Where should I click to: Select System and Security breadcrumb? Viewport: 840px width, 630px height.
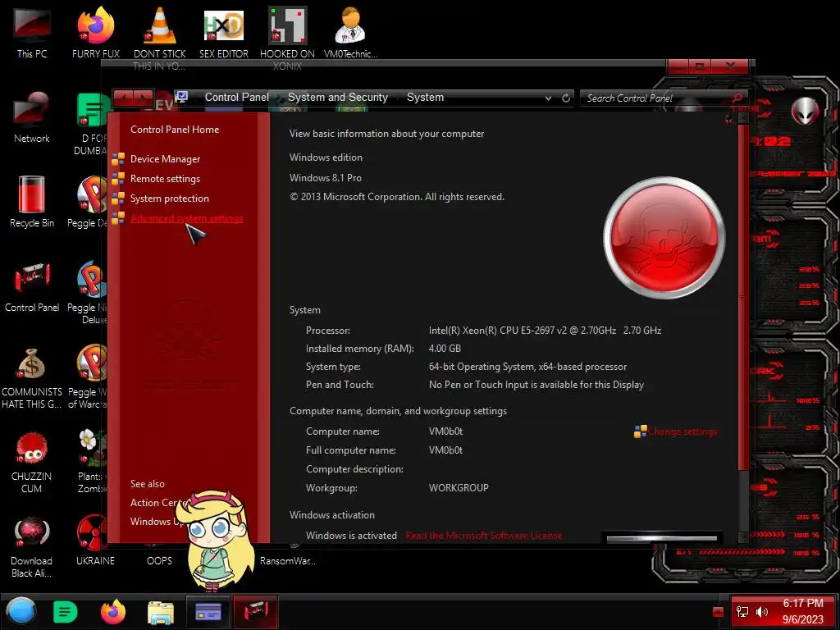337,97
